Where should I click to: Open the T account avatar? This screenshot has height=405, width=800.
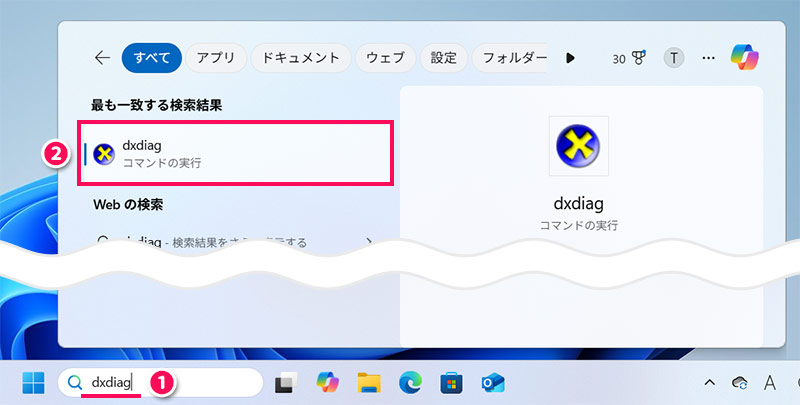point(673,58)
